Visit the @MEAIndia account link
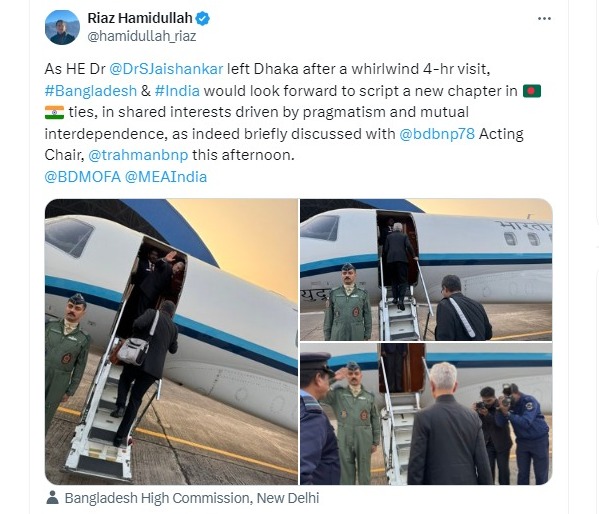The width and height of the screenshot is (599, 514). click(166, 177)
